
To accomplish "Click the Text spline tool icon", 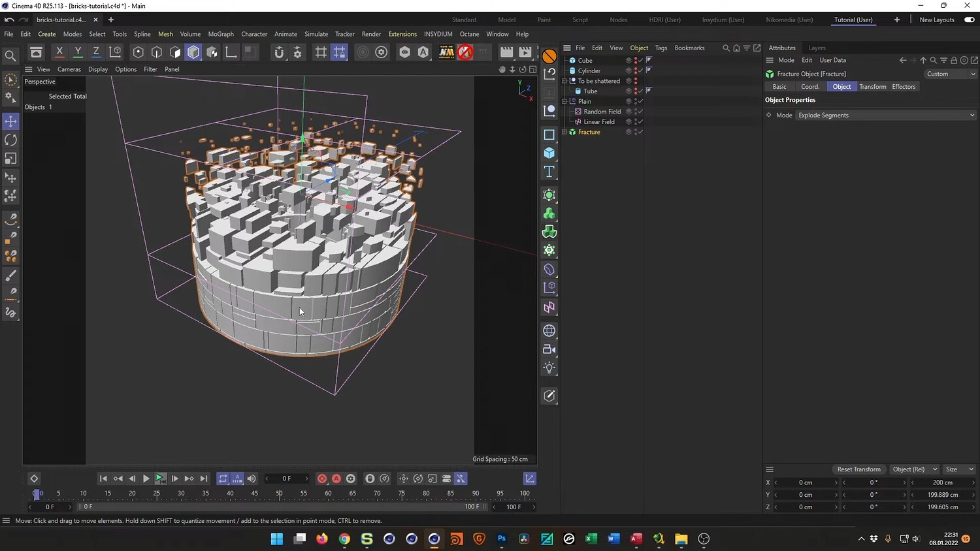I will click(x=549, y=172).
